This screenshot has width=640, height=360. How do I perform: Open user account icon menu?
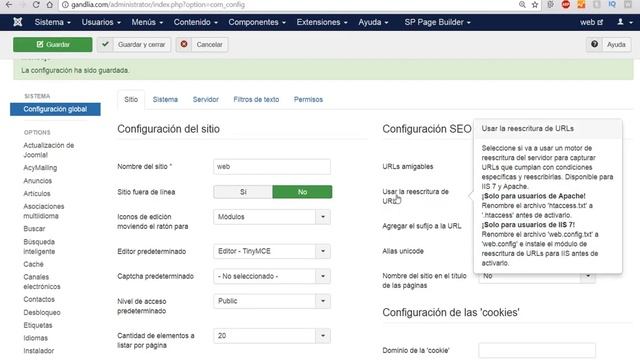click(624, 22)
